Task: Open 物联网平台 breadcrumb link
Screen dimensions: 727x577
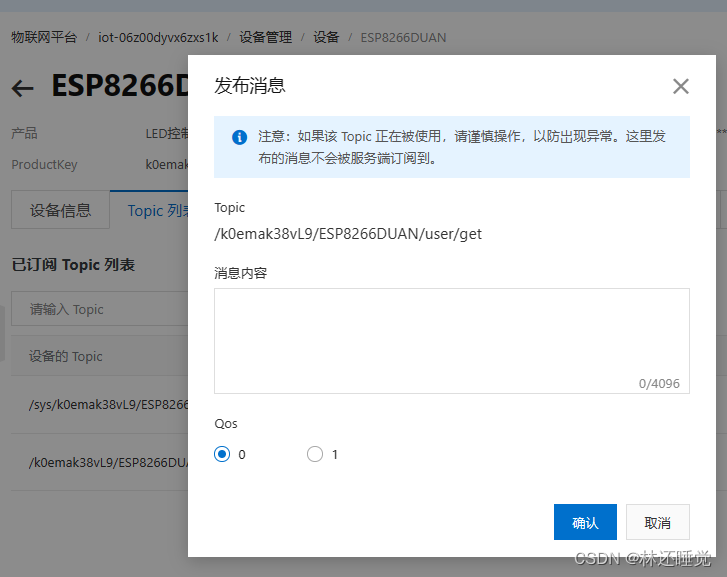Action: [44, 38]
